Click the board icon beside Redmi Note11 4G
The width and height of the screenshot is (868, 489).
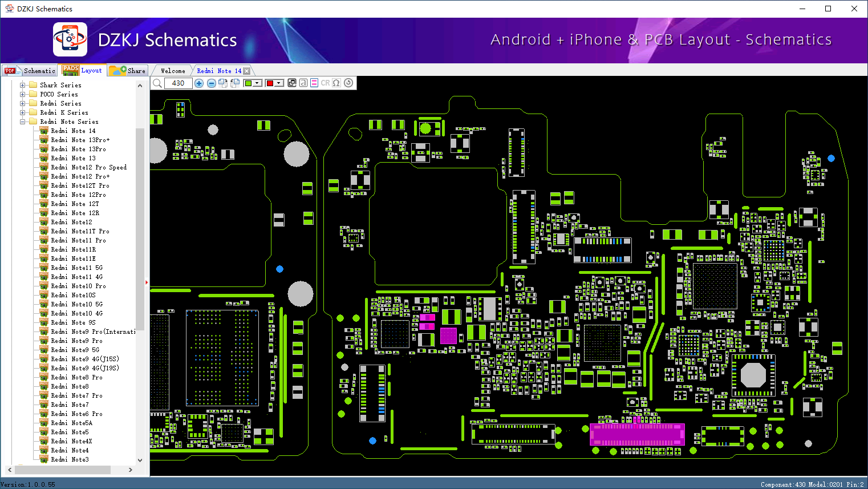point(44,277)
